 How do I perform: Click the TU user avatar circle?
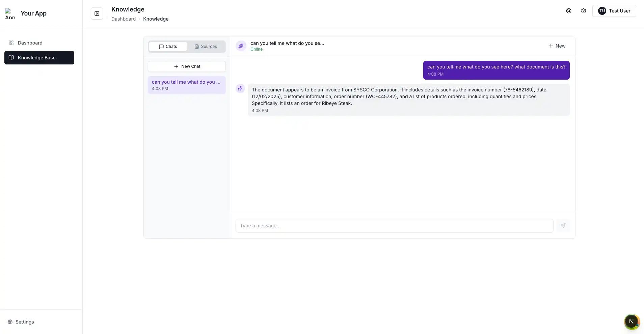602,11
